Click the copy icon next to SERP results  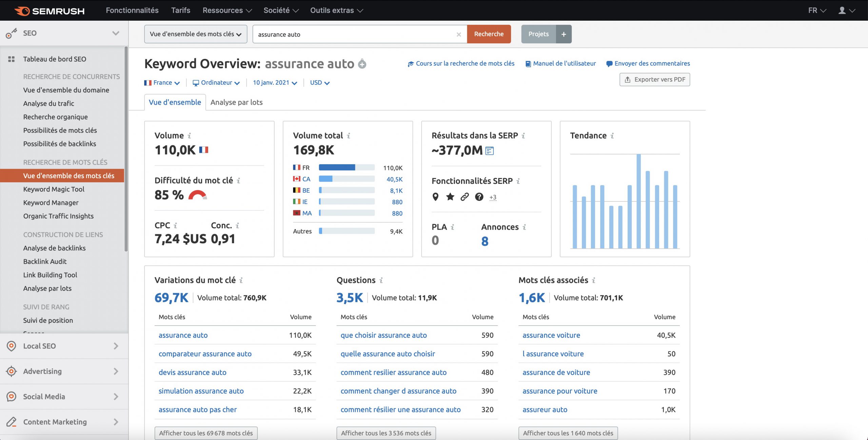pos(490,150)
